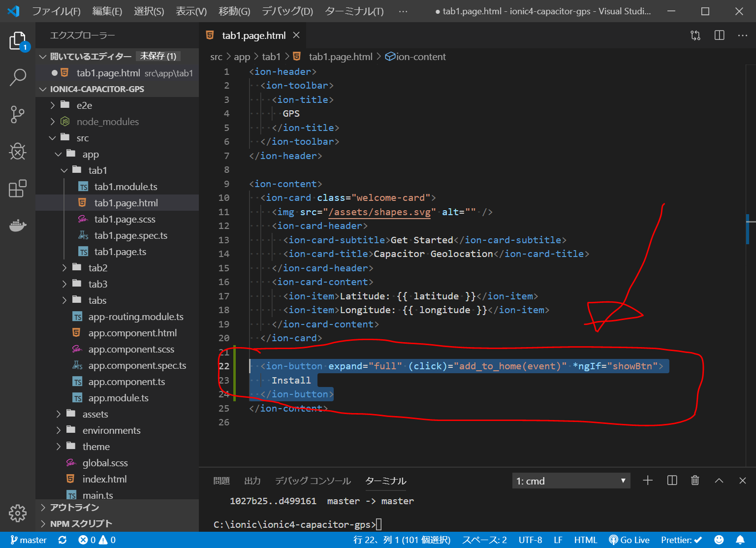756x548 pixels.
Task: Expand the node_modules folder
Action: [x=107, y=122]
